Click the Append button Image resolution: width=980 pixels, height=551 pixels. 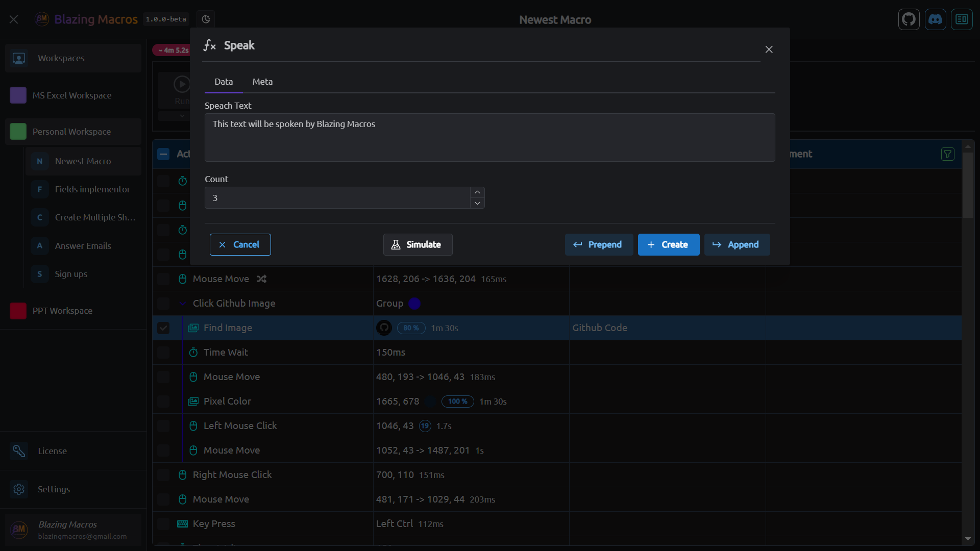coord(737,245)
